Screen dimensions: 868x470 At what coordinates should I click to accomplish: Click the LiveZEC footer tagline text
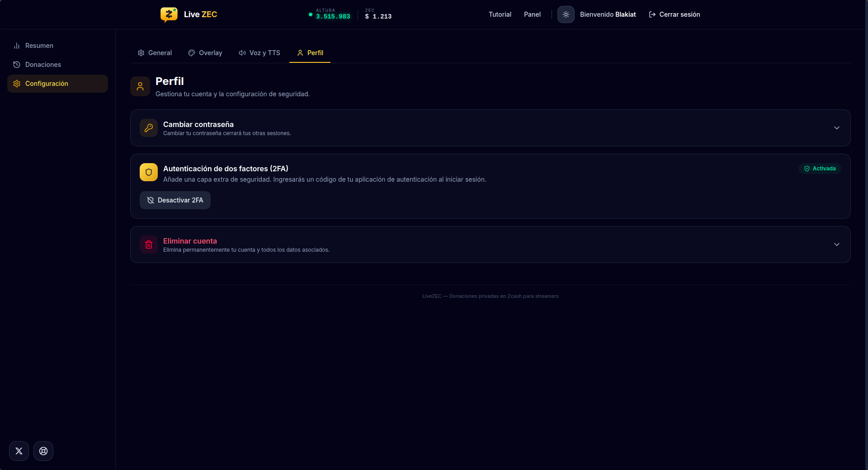[x=491, y=296]
